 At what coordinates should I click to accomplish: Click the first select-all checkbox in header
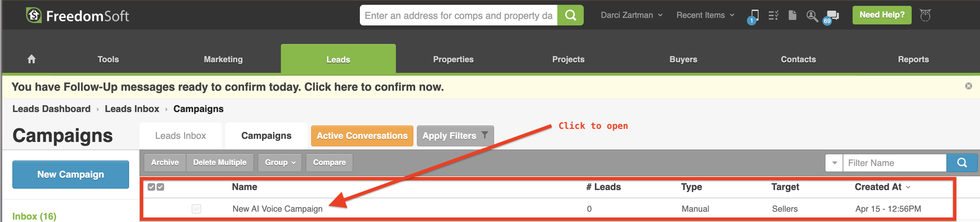[x=151, y=187]
